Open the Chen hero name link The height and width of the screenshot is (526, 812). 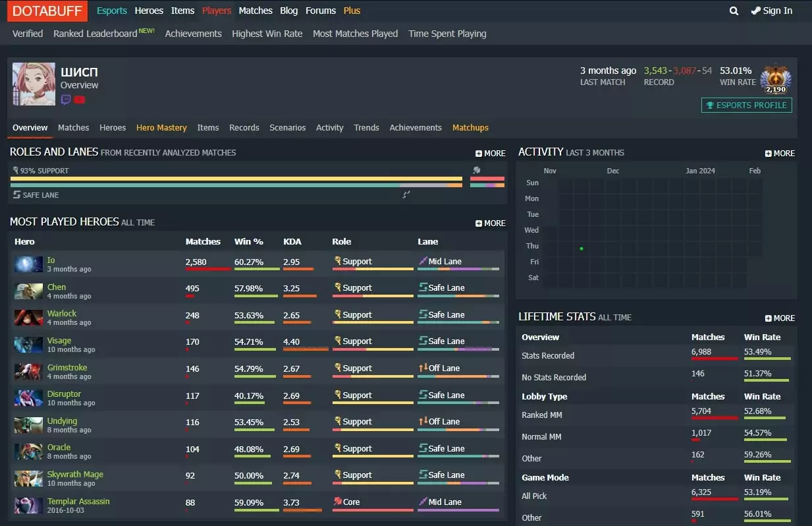click(57, 287)
